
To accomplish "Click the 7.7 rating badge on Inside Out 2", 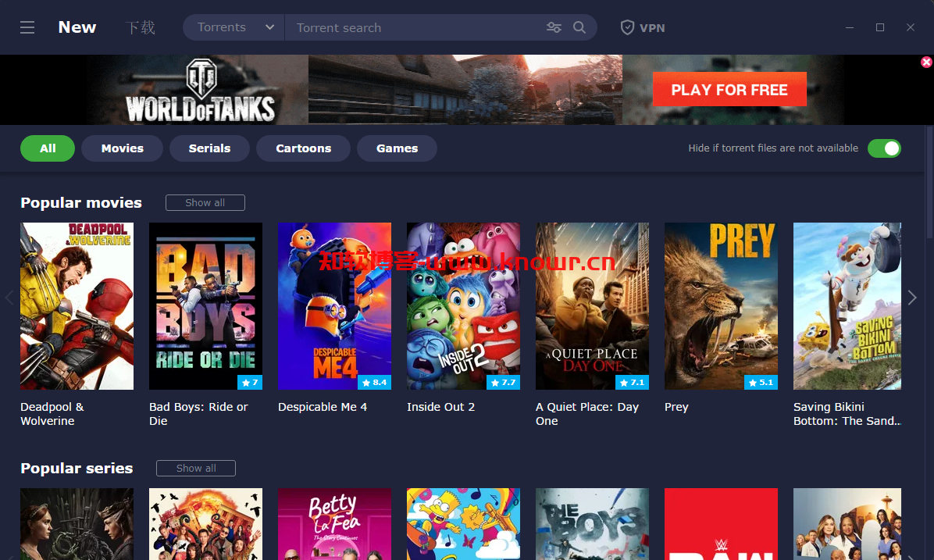I will click(504, 383).
